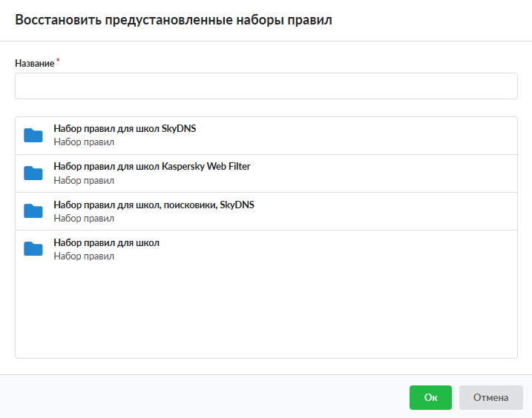Click «Набор правил» subtitle under Kaspersky set
Viewport: 532px width, 418px height.
84,180
